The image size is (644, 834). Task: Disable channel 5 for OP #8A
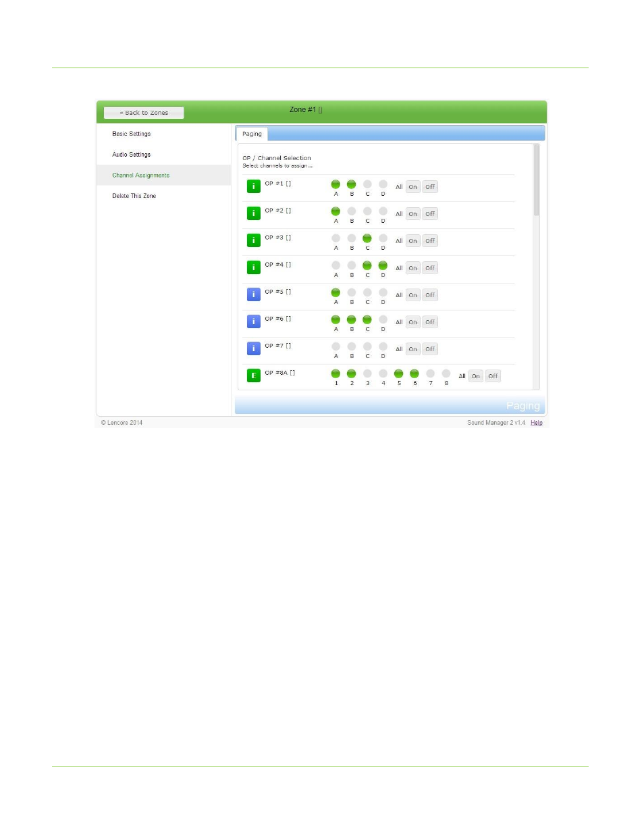tap(399, 373)
